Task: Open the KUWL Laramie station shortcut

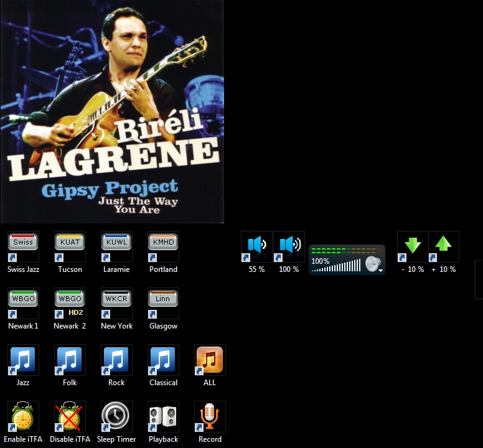Action: pyautogui.click(x=117, y=246)
